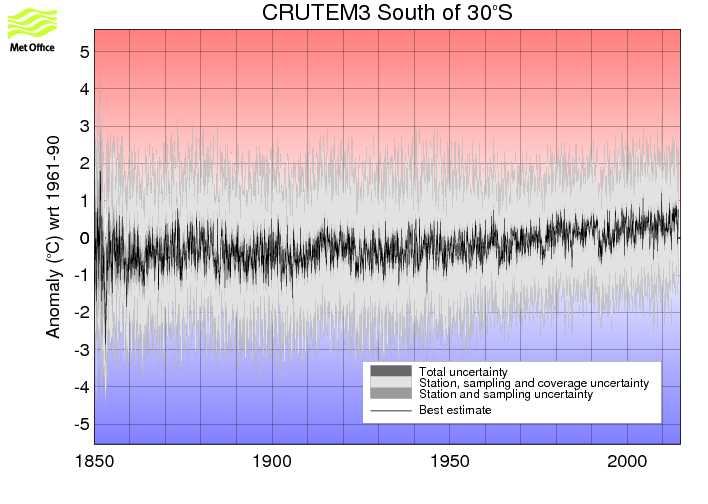The image size is (708, 504).
Task: Click the light gray coverage uncertainty legend swatch
Action: coord(391,382)
